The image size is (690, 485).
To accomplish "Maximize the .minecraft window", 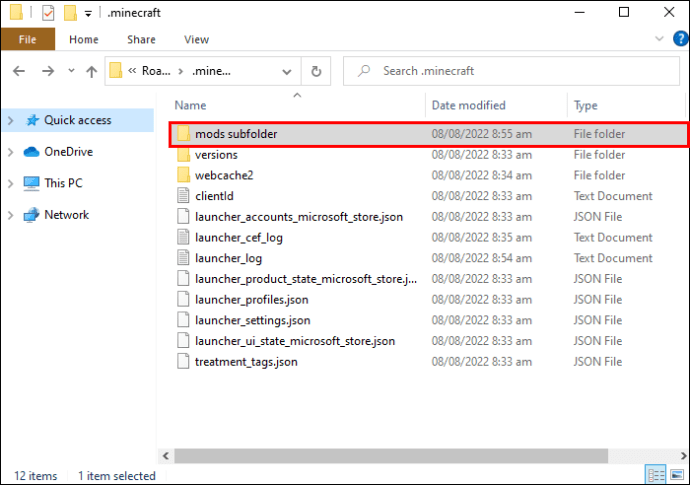I will (624, 12).
